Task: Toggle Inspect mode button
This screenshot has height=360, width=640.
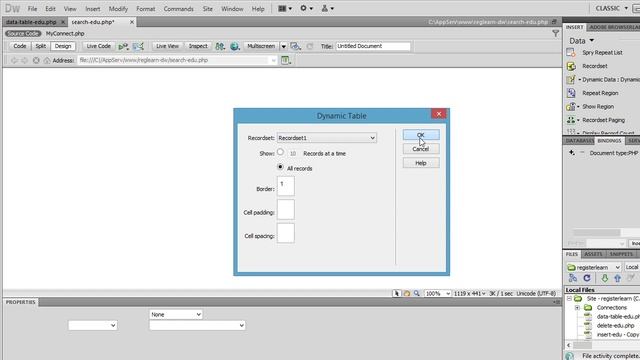Action: coord(198,46)
